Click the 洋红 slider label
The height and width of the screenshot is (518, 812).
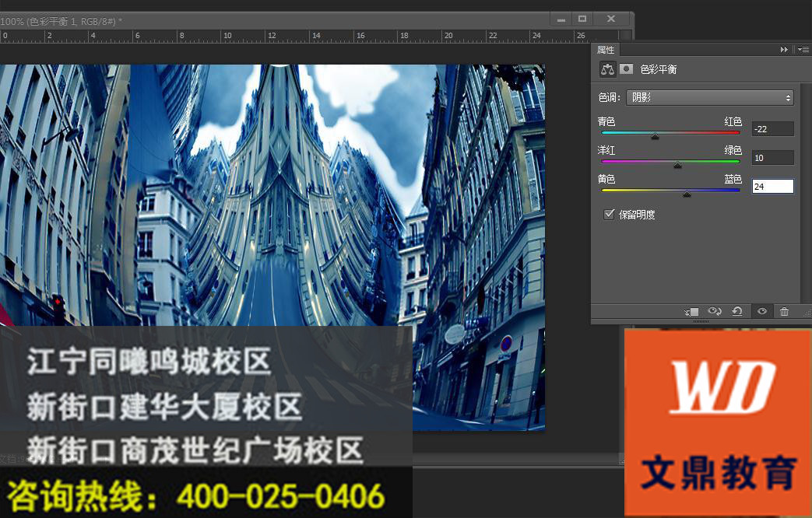pyautogui.click(x=606, y=151)
